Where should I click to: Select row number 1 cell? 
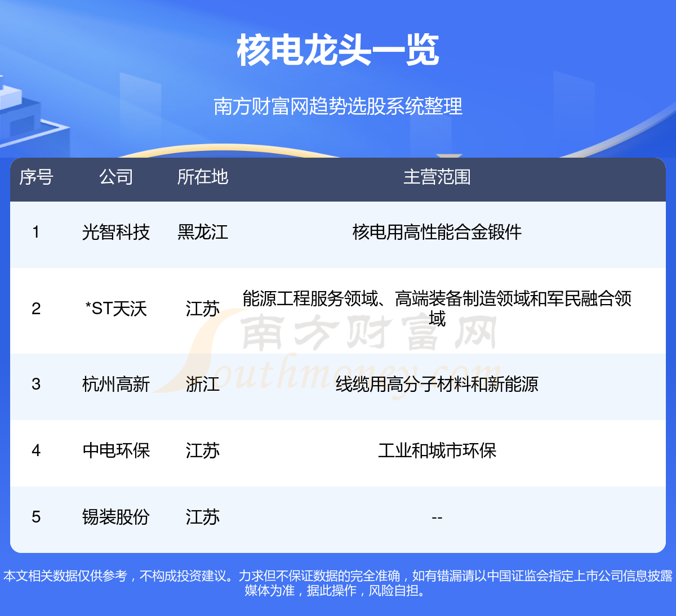(x=36, y=232)
